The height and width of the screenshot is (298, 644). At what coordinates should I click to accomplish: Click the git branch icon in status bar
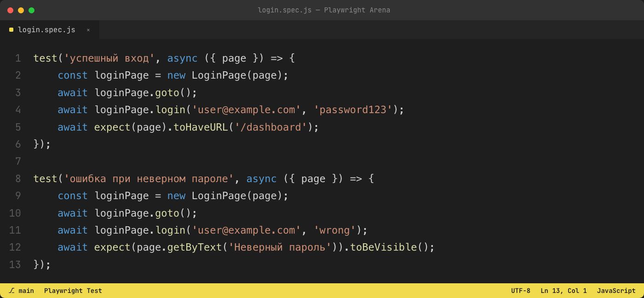click(x=11, y=291)
